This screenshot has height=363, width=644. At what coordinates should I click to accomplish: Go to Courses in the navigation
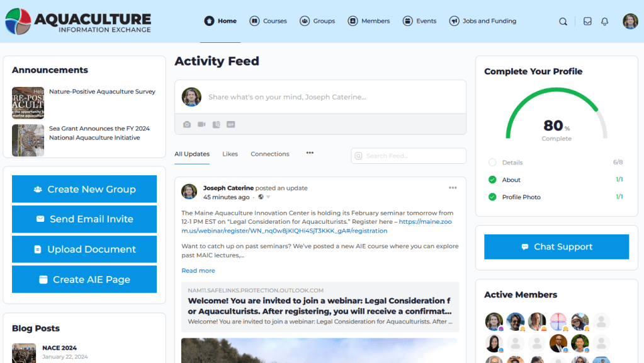point(268,21)
